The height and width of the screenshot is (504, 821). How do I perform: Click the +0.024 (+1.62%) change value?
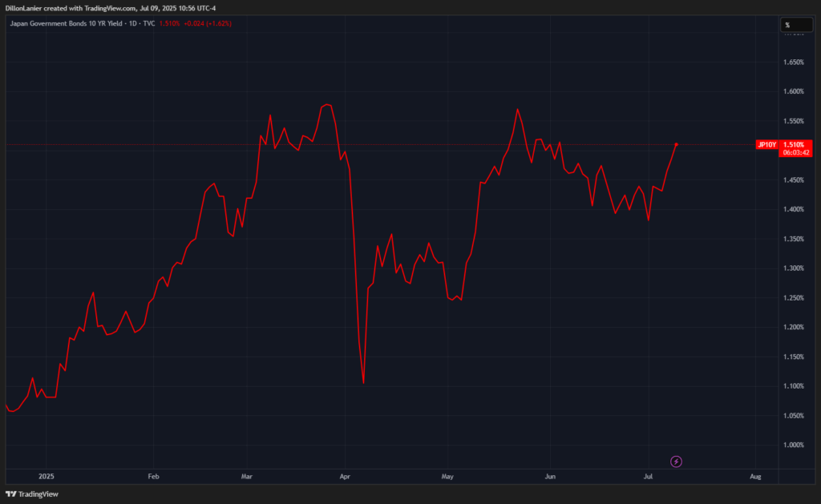pos(208,23)
